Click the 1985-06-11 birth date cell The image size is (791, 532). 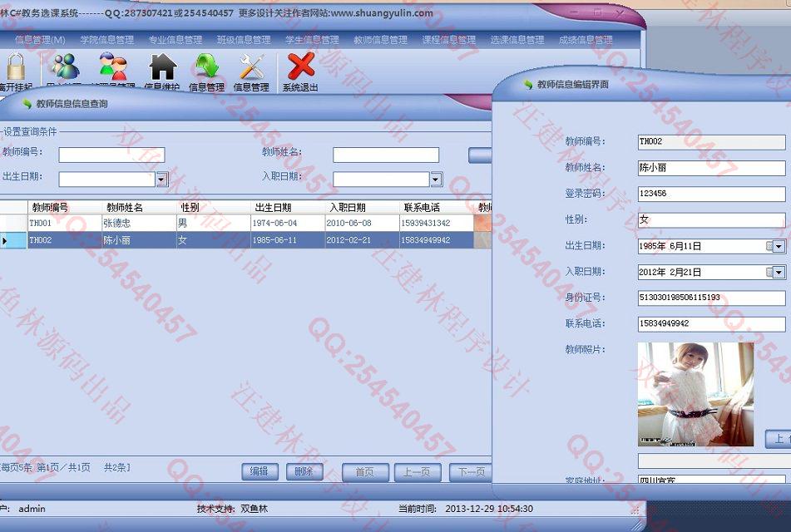[x=288, y=240]
